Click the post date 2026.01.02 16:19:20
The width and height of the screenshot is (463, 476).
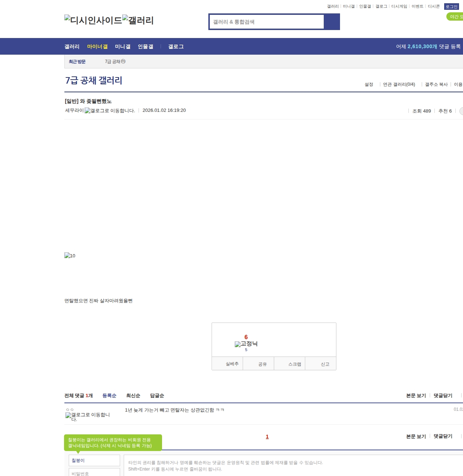coord(164,110)
